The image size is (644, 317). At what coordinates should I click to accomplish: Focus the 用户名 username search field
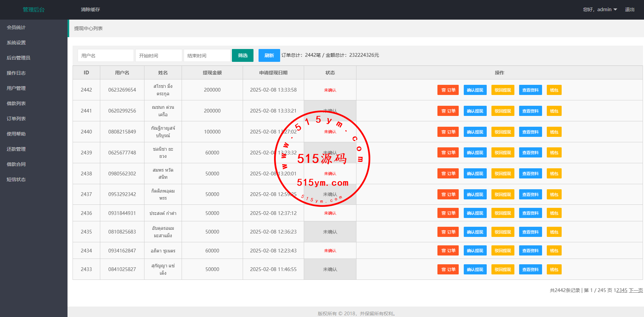(106, 56)
